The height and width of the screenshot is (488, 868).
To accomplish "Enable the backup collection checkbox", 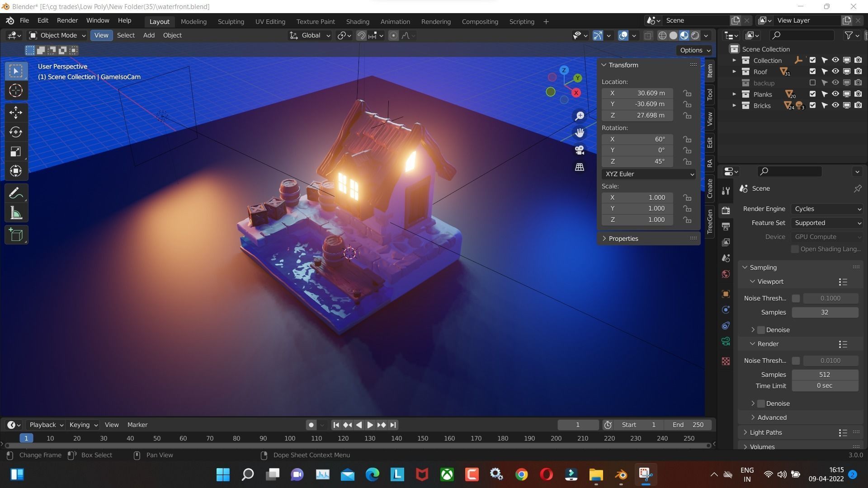I will [812, 83].
